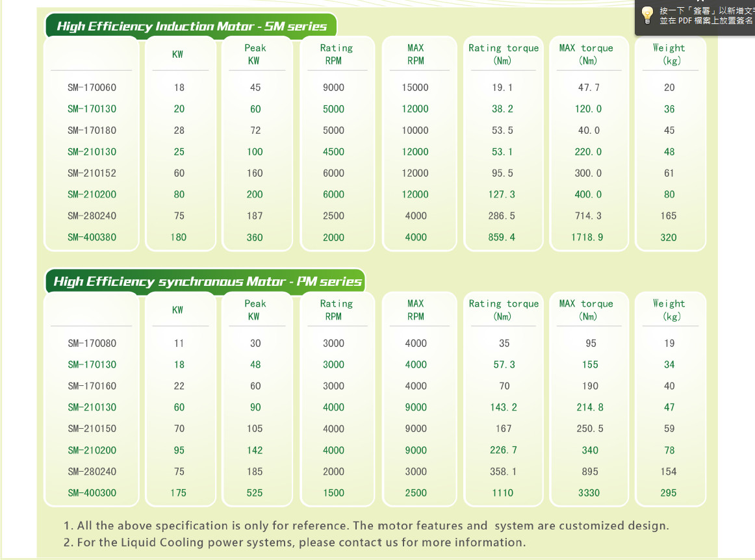Click the 3330 MAX torque value
The height and width of the screenshot is (560, 755).
[589, 493]
